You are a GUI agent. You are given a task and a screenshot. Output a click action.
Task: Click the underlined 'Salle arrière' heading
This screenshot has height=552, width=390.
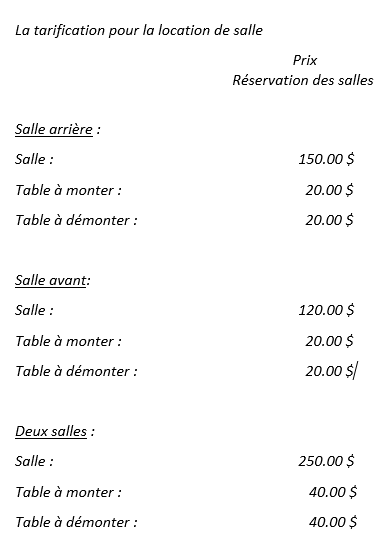[54, 130]
